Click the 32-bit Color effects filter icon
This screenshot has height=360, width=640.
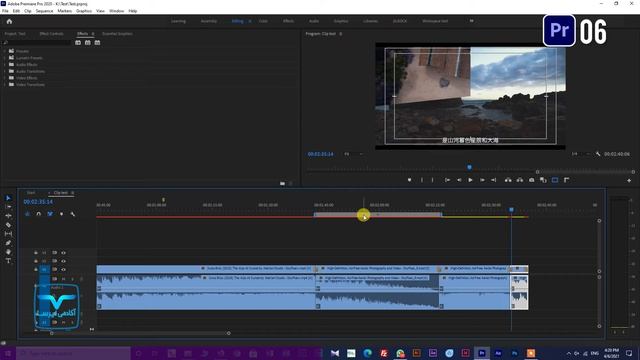coord(88,42)
